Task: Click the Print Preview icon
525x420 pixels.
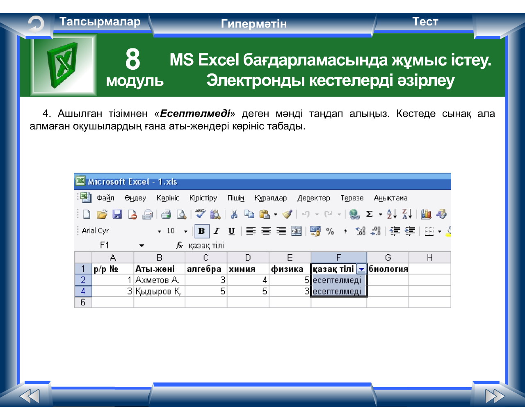Action: pos(181,214)
